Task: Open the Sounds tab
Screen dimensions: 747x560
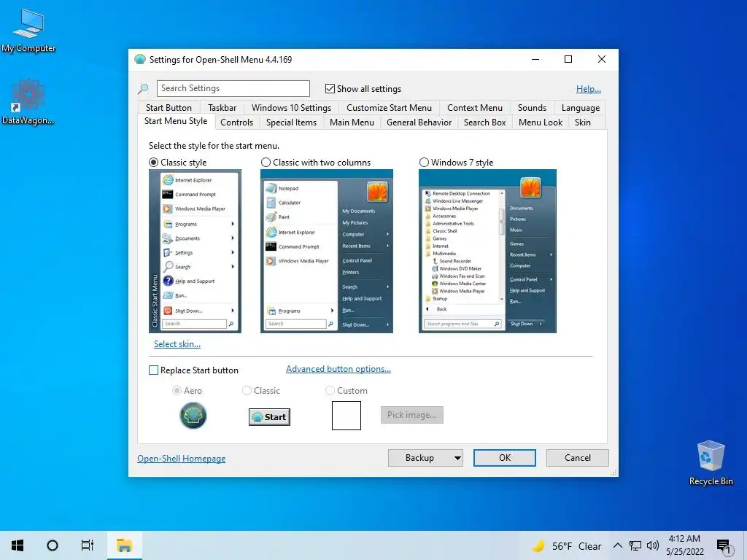Action: (532, 108)
